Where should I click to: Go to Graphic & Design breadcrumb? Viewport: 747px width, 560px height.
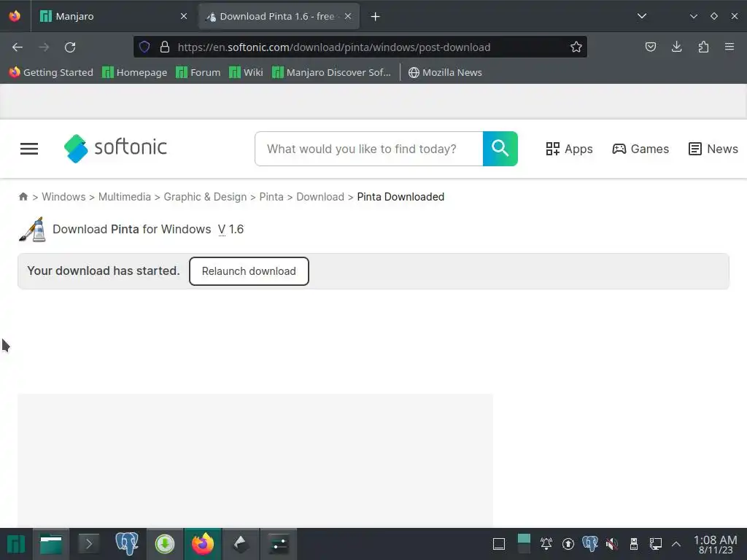coord(205,197)
